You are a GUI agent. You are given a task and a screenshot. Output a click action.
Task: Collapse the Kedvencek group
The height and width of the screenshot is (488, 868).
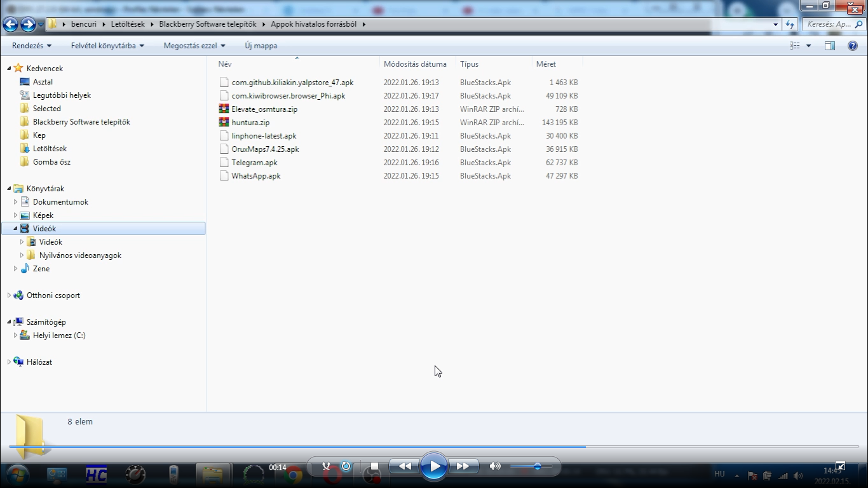9,69
